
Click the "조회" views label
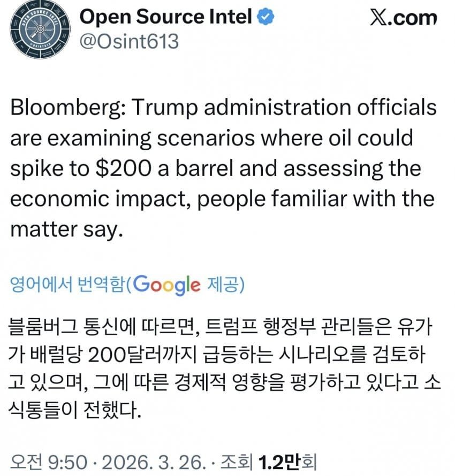point(235,462)
